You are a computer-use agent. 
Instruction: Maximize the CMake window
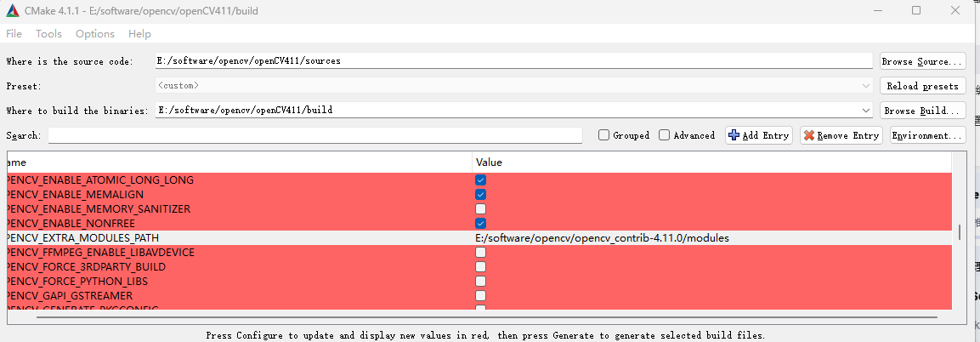(x=916, y=10)
